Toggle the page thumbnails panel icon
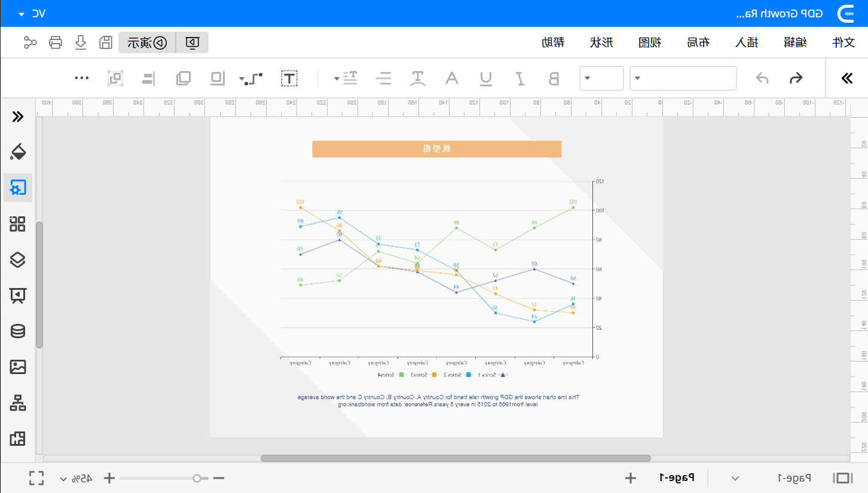868x493 pixels. pos(843,478)
